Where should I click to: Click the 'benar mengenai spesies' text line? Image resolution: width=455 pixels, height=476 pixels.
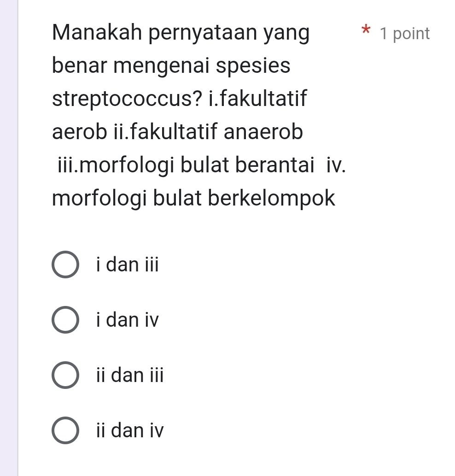pyautogui.click(x=171, y=66)
